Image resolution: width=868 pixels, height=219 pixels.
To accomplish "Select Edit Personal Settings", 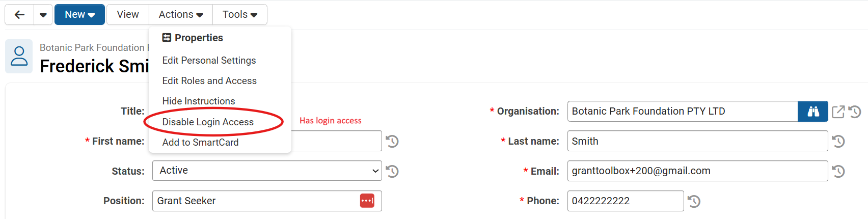I will pyautogui.click(x=209, y=60).
